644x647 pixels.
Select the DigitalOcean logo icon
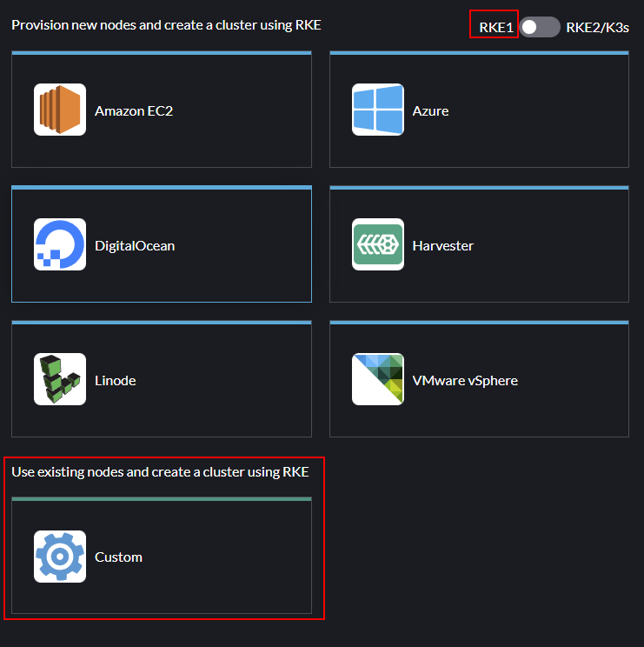point(60,244)
